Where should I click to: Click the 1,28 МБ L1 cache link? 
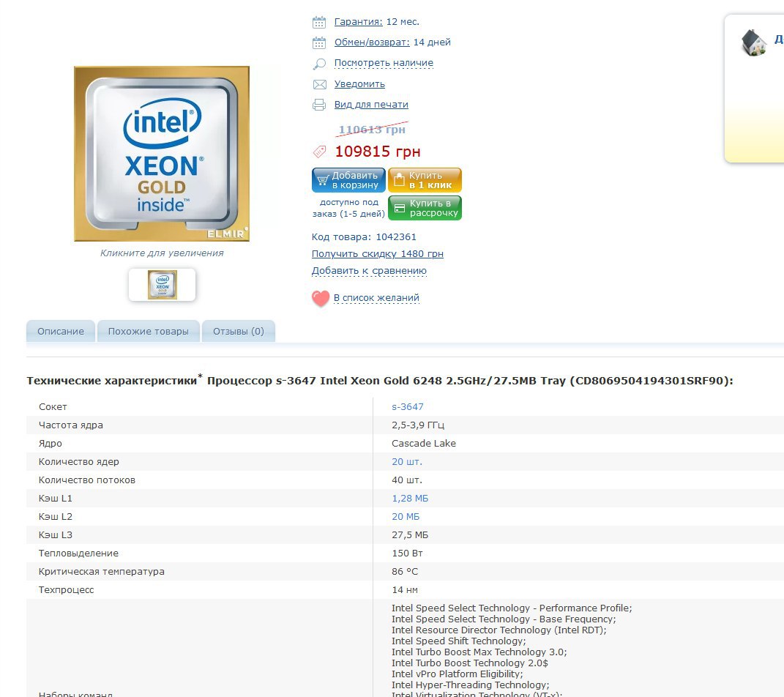tap(410, 499)
